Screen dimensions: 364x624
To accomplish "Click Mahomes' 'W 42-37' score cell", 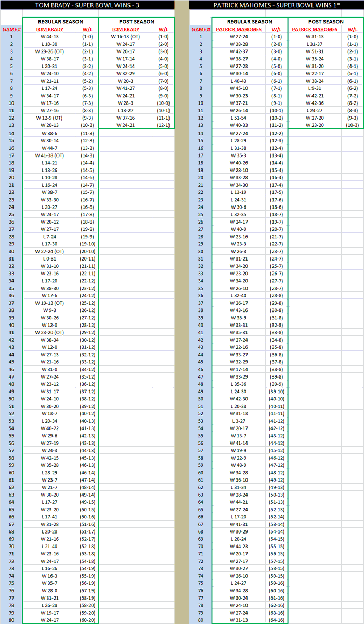I will [x=239, y=51].
